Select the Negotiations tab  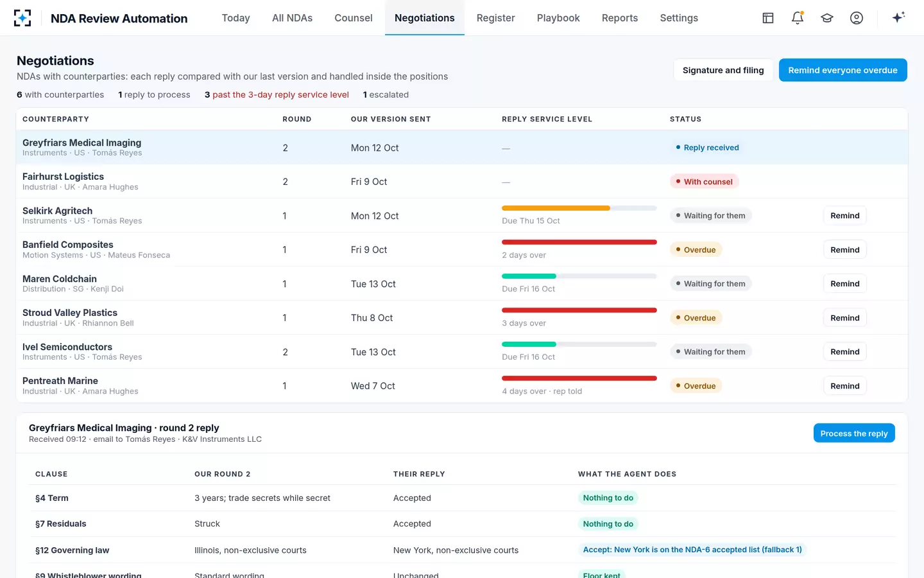(425, 18)
